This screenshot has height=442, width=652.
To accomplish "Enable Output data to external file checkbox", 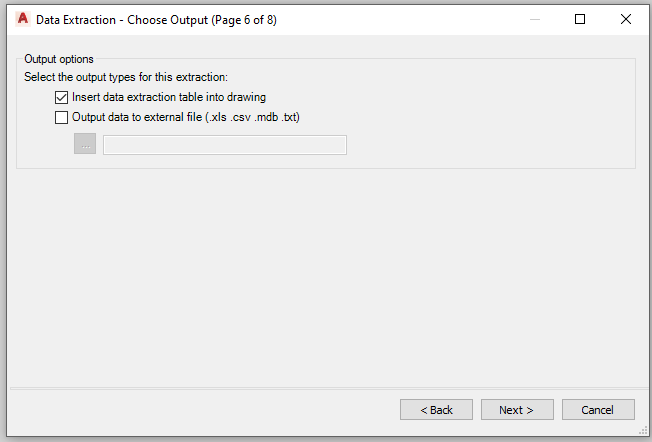I will point(61,118).
